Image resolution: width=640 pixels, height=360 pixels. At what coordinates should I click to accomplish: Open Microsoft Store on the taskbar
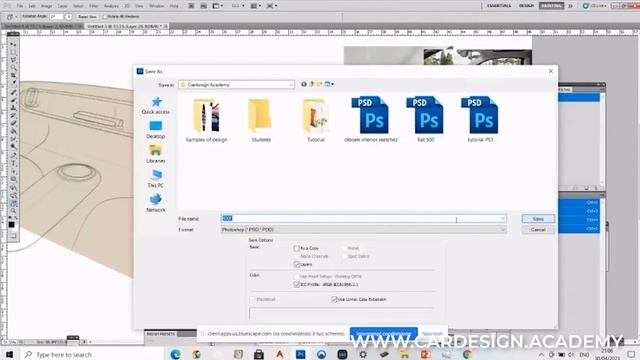point(259,354)
